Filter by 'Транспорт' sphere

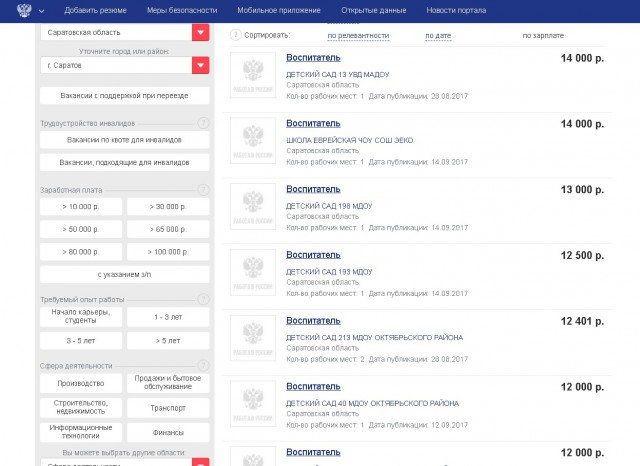tap(168, 408)
